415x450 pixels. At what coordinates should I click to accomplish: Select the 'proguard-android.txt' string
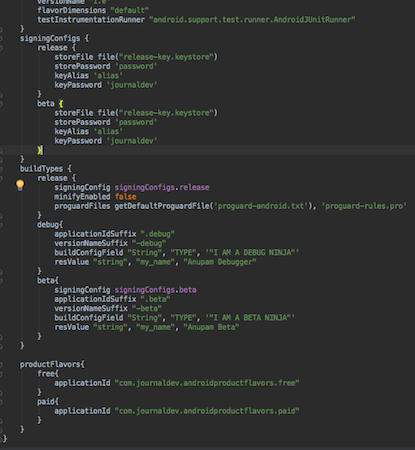261,206
